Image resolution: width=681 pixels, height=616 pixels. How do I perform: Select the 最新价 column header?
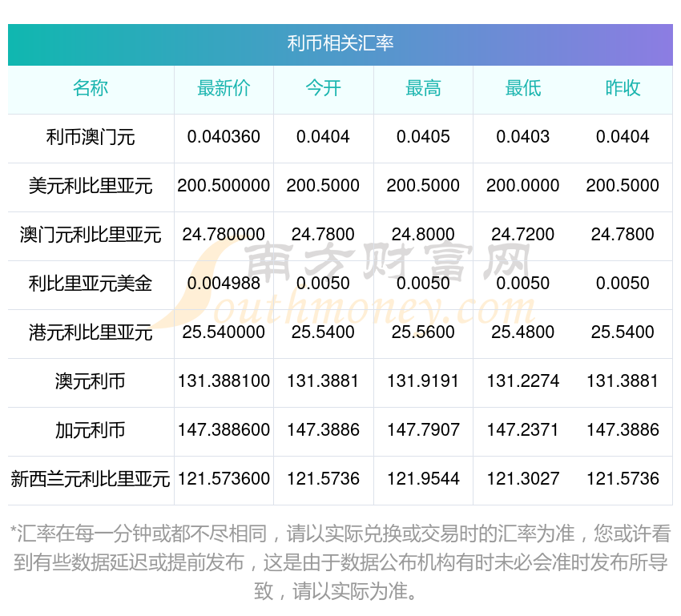(224, 88)
